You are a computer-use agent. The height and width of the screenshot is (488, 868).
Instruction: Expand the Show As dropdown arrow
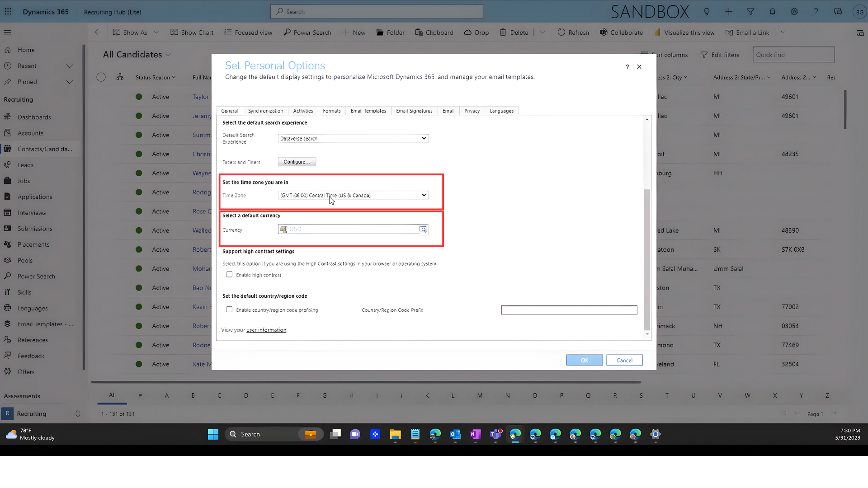[x=156, y=32]
